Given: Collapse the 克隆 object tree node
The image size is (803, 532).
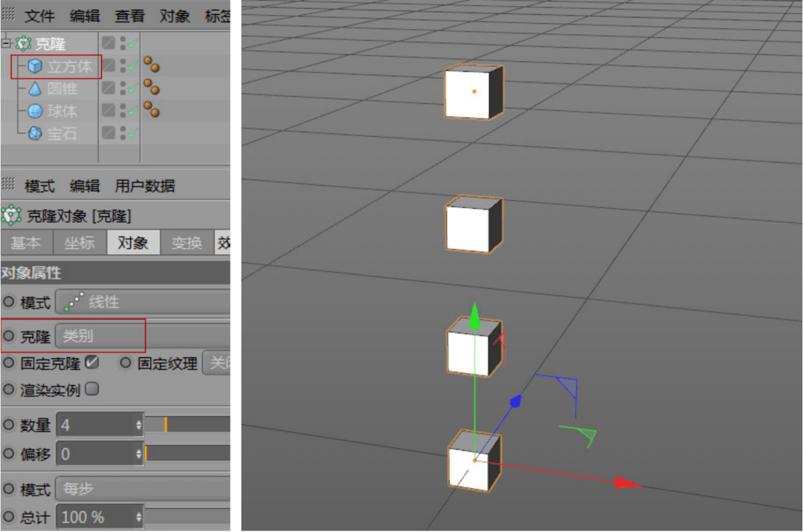Looking at the screenshot, I should 6,44.
